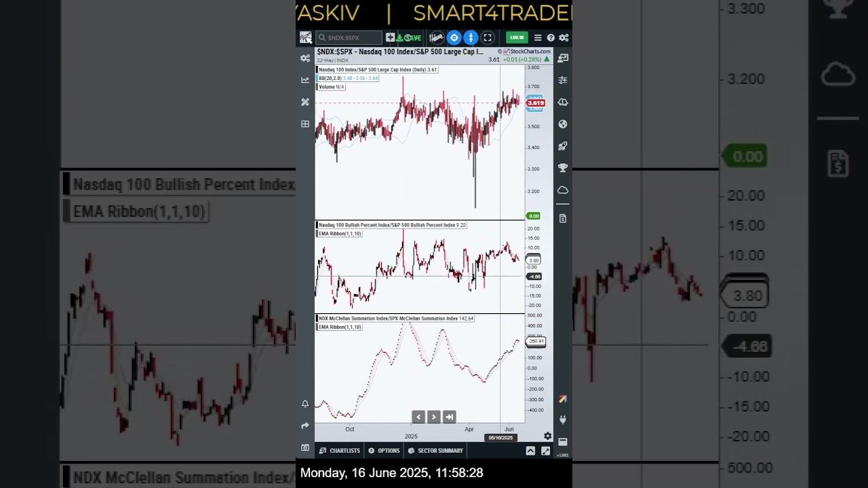Open the help question mark icon
Screen dimensions: 868x488
click(551, 38)
